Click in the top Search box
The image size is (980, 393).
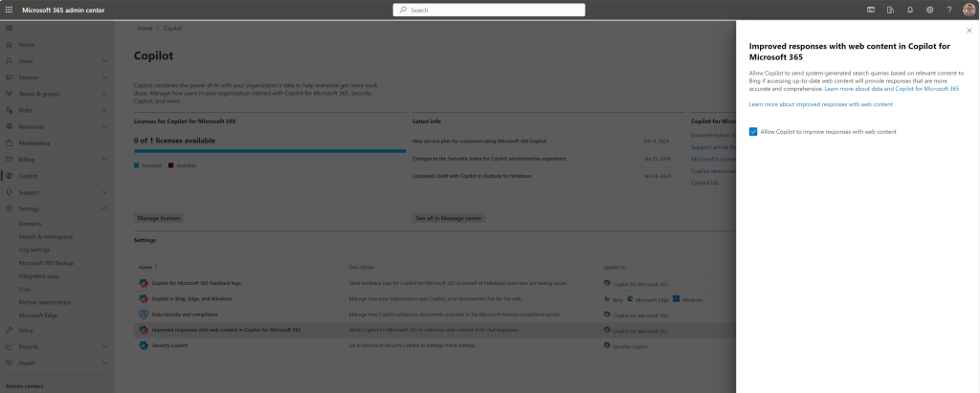(x=489, y=10)
